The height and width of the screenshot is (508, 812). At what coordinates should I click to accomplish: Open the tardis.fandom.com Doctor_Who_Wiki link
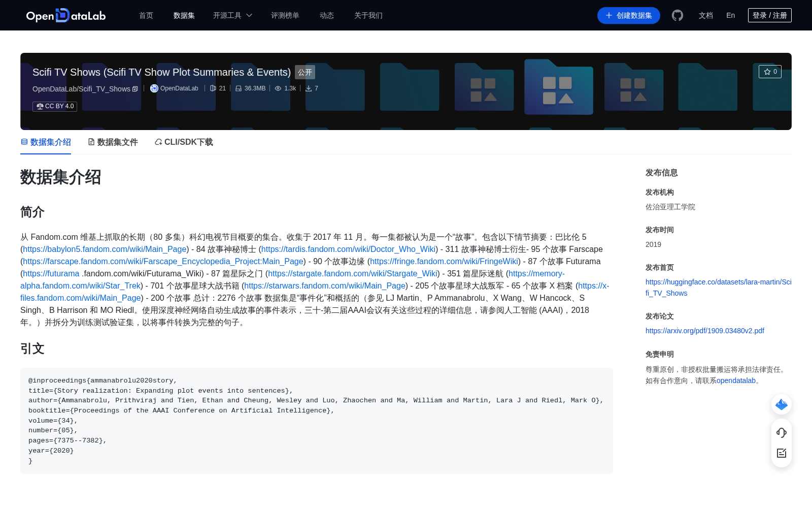(x=348, y=249)
